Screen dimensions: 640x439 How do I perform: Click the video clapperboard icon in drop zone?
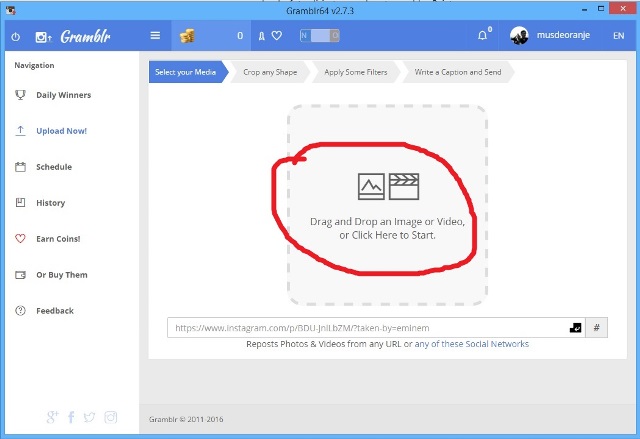[404, 186]
